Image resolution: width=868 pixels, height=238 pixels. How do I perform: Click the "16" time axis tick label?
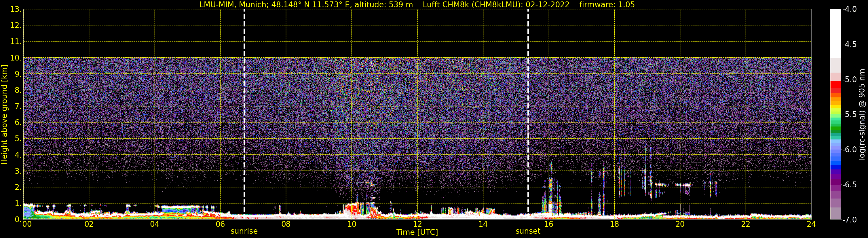549,224
